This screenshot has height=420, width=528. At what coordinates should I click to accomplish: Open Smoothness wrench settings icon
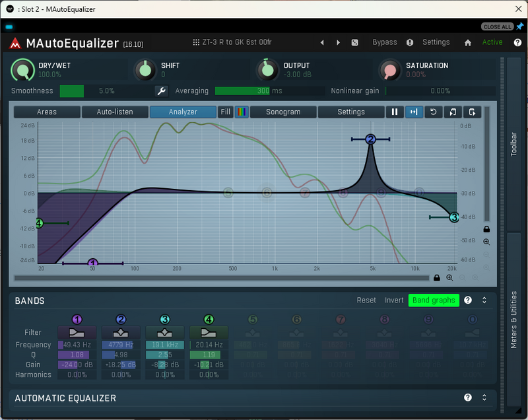tap(162, 91)
